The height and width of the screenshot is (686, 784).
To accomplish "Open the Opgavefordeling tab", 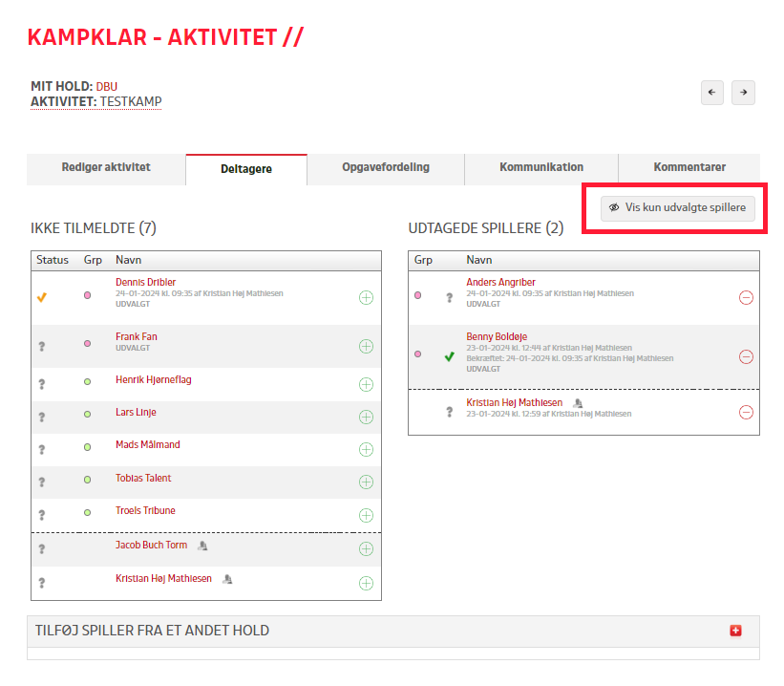I will [385, 168].
